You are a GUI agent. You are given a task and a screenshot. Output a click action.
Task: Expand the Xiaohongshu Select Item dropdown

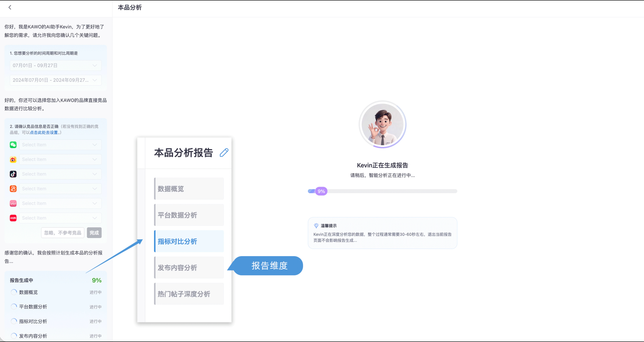pyautogui.click(x=60, y=218)
